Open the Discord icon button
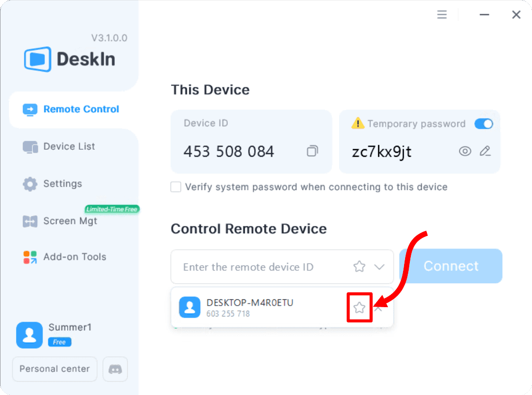This screenshot has height=395, width=532. (115, 369)
